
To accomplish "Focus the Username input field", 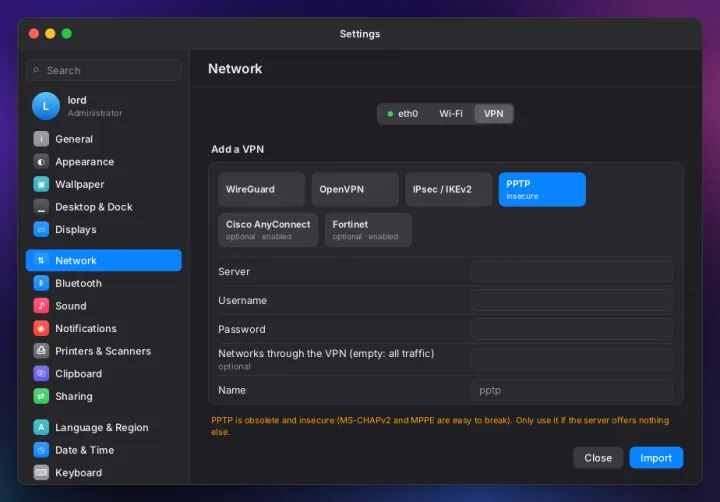I will point(572,300).
